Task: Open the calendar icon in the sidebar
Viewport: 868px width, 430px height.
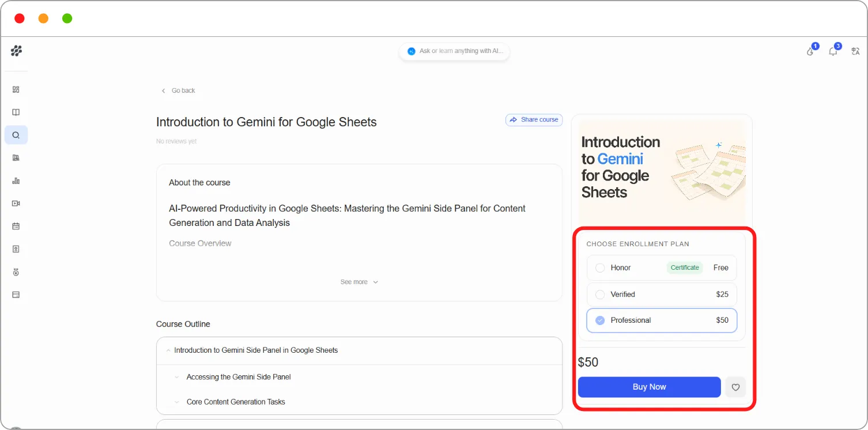Action: (16, 226)
